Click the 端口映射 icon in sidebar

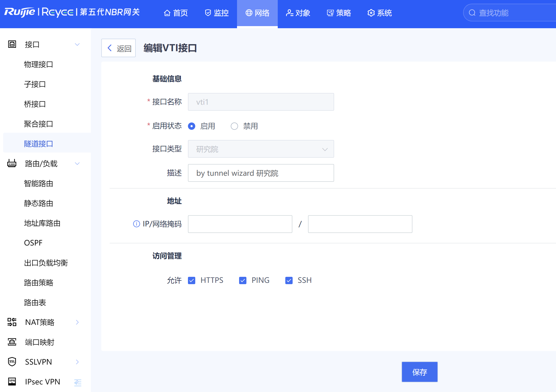(x=12, y=342)
